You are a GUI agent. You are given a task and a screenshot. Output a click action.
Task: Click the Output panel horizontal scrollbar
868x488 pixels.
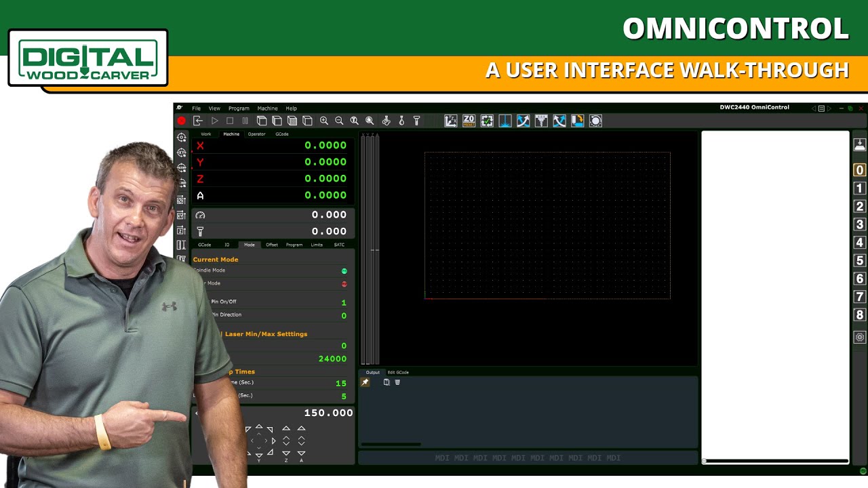(x=391, y=445)
